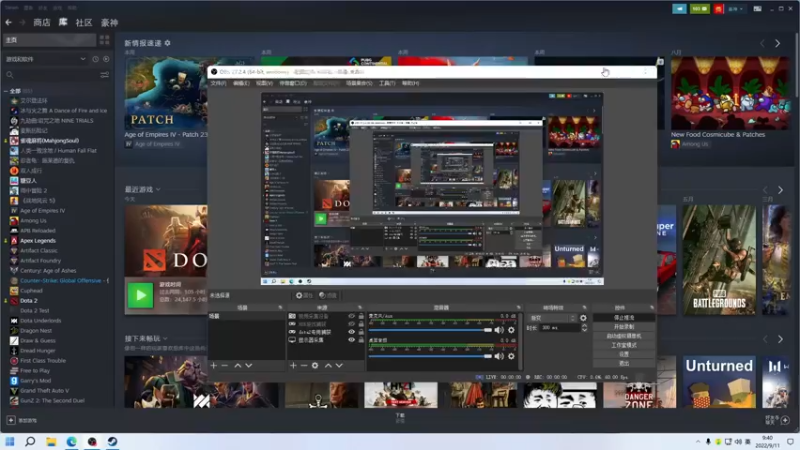The height and width of the screenshot is (450, 800).
Task: Mute the desktop audio speaker icon in the OBS mixer
Action: pyautogui.click(x=499, y=356)
